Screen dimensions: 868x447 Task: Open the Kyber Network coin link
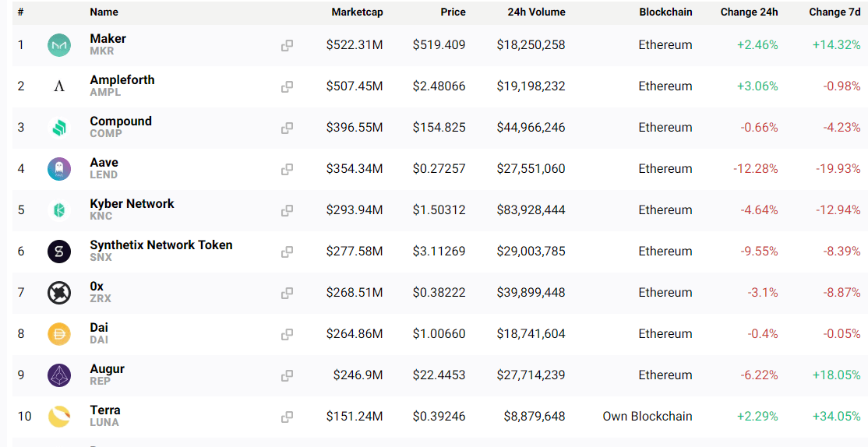[x=132, y=204]
